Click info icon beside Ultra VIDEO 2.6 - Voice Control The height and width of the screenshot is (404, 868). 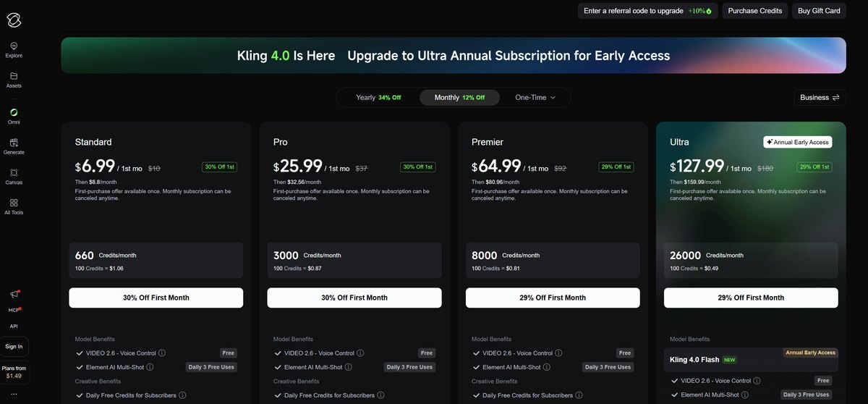click(757, 381)
